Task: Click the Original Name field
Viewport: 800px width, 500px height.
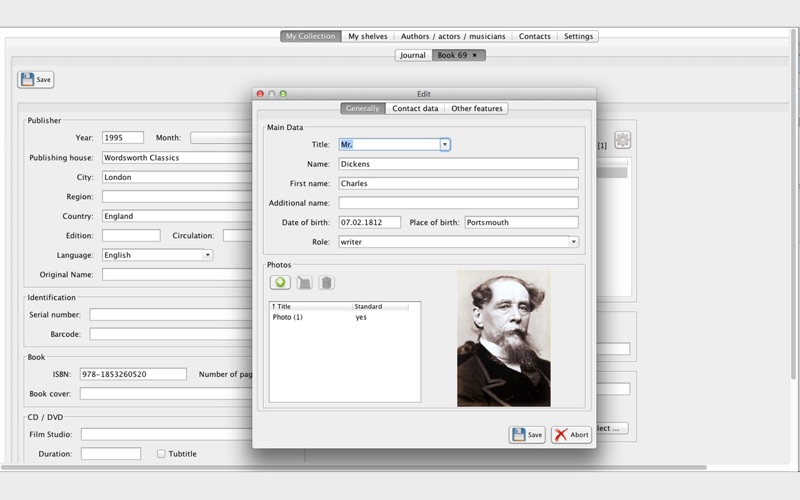Action: [x=177, y=274]
